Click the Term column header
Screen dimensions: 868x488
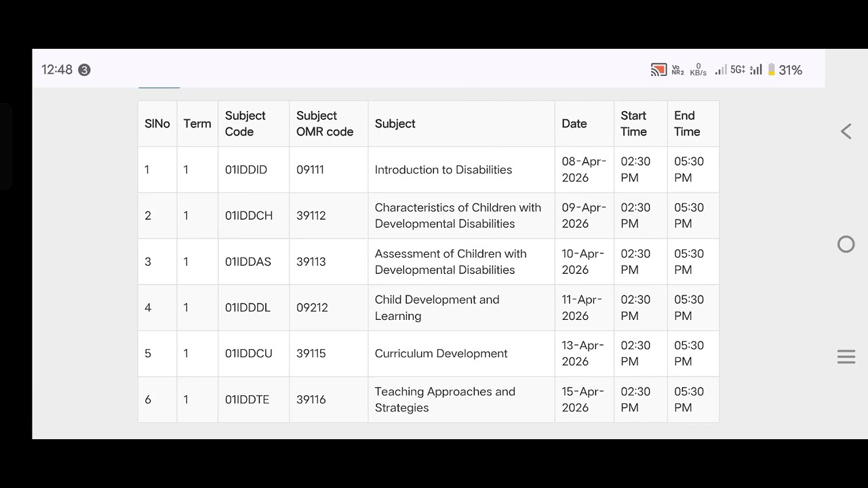click(x=197, y=124)
